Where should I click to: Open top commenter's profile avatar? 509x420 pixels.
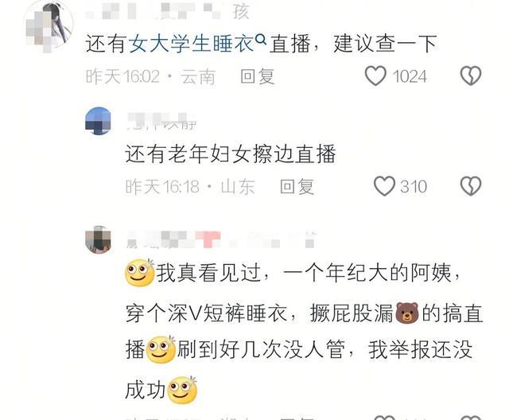49,26
